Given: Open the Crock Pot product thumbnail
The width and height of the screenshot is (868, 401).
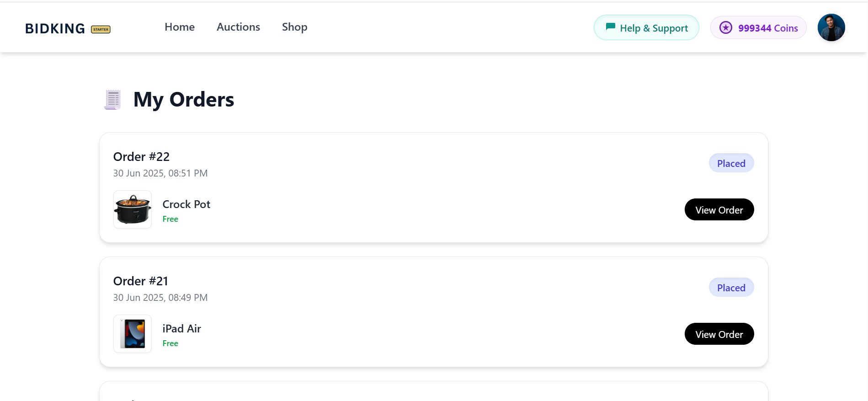Looking at the screenshot, I should [x=133, y=209].
